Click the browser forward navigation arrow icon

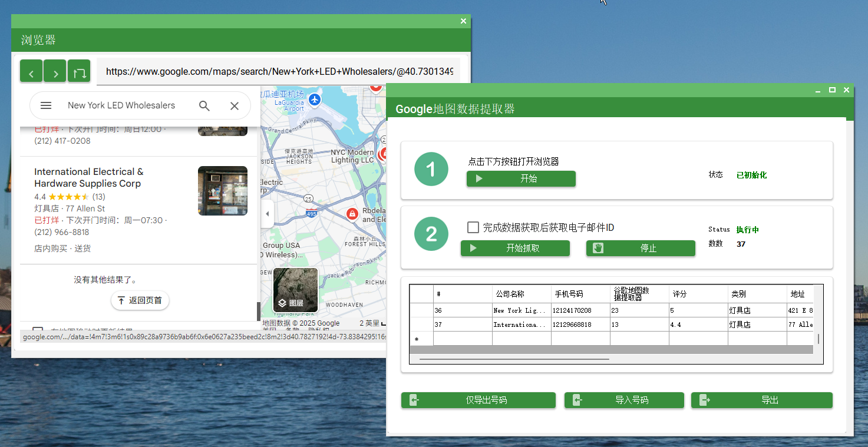pyautogui.click(x=55, y=71)
